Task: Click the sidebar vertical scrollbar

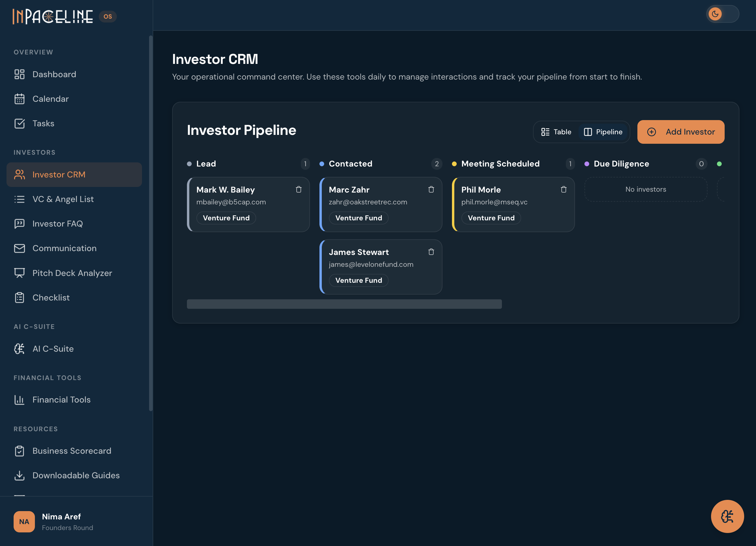Action: 151,223
